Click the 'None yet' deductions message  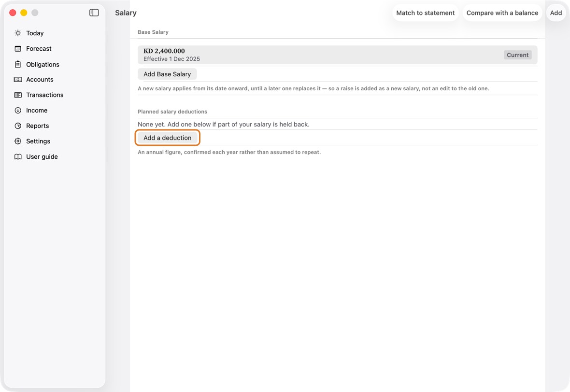tap(224, 124)
